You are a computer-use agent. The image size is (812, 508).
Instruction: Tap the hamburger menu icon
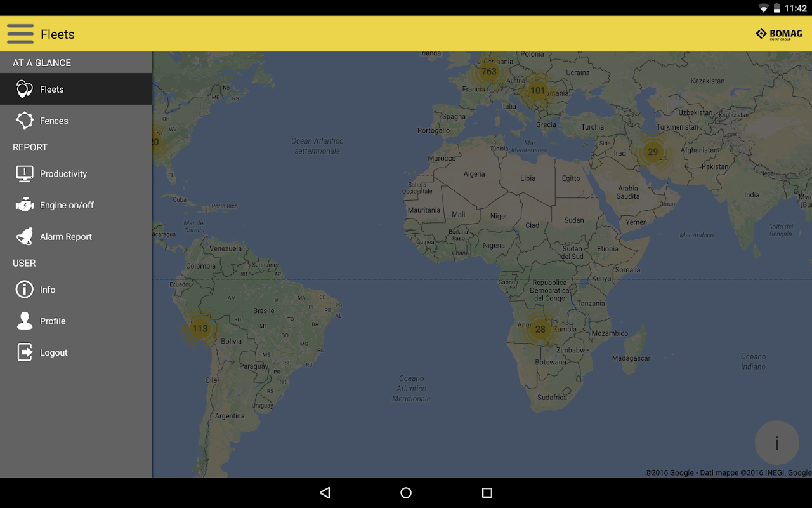[x=20, y=34]
